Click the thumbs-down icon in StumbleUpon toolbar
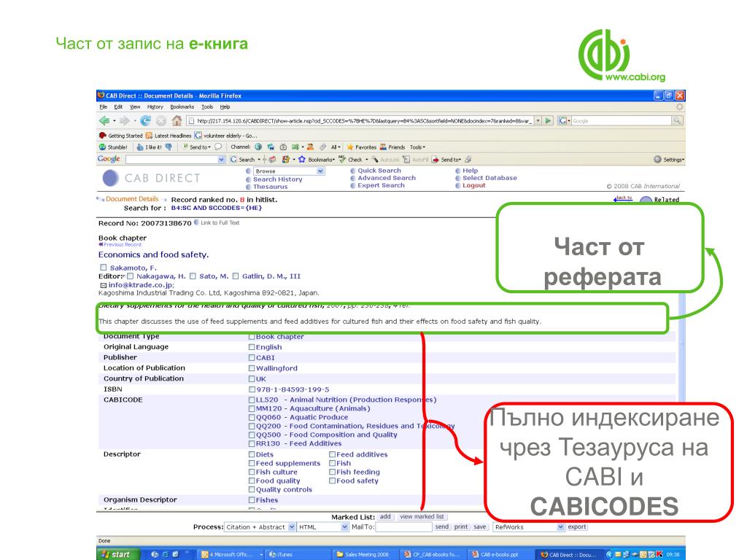 [169, 147]
